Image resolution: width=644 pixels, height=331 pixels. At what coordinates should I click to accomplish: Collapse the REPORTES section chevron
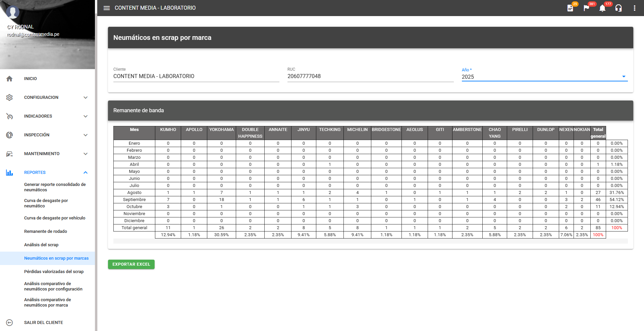pyautogui.click(x=86, y=173)
